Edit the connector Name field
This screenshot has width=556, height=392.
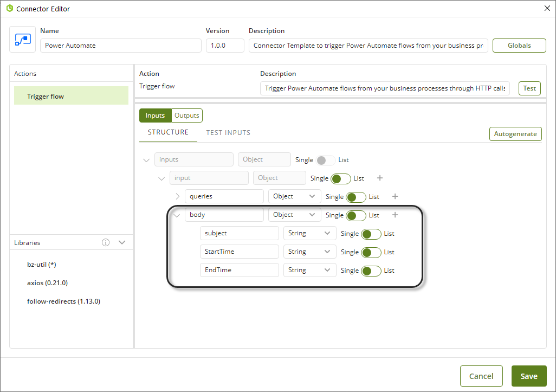coord(120,46)
